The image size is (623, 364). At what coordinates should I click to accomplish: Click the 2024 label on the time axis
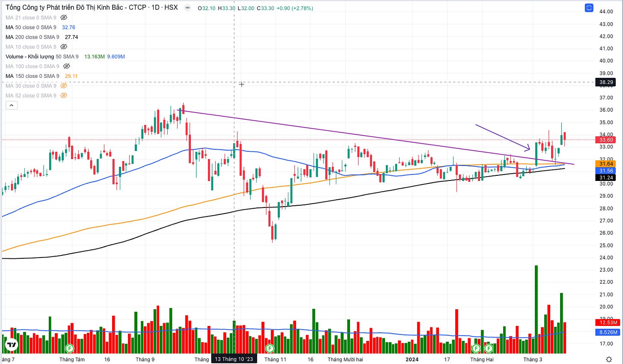(x=412, y=359)
